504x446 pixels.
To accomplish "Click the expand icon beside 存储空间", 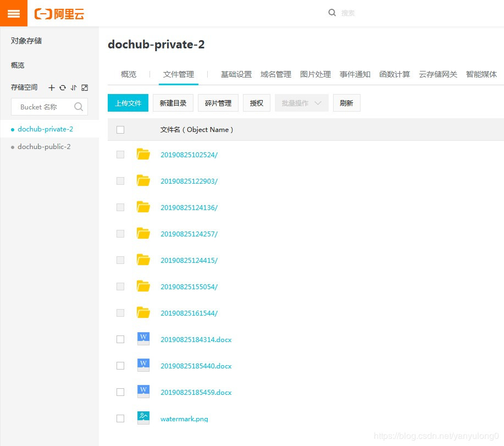I will 85,88.
